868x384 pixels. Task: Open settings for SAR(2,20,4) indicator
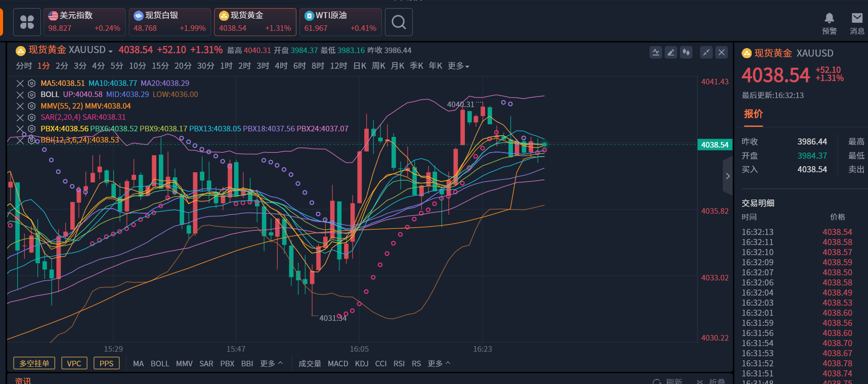[x=31, y=117]
